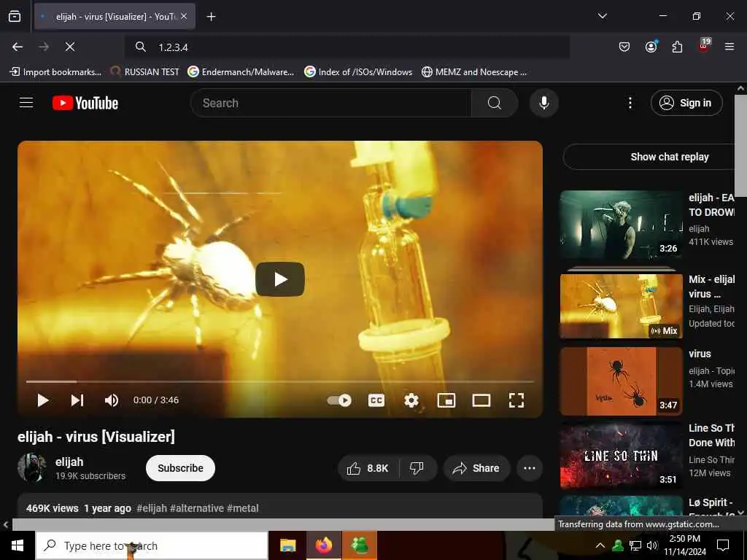Image resolution: width=747 pixels, height=560 pixels.
Task: Stop loading the page with X button
Action: pos(70,47)
